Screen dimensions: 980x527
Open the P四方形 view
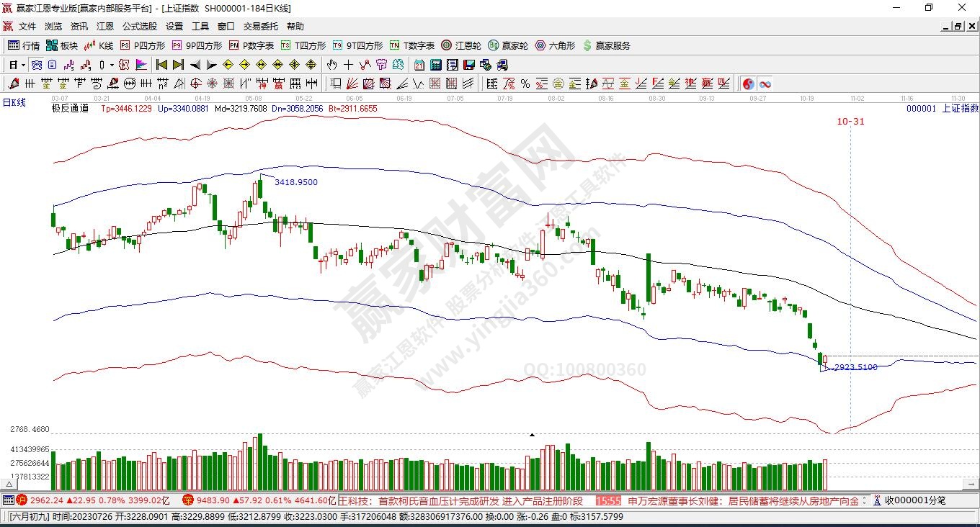coord(143,45)
